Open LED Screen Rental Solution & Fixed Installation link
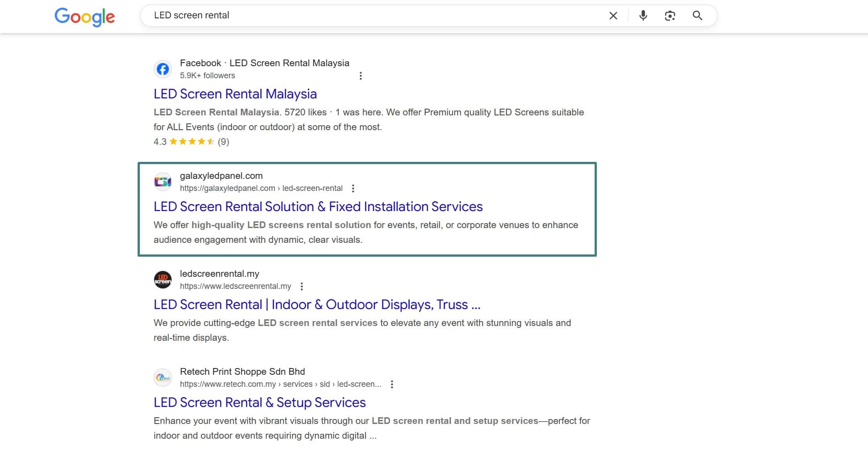The height and width of the screenshot is (453, 868). (x=318, y=207)
